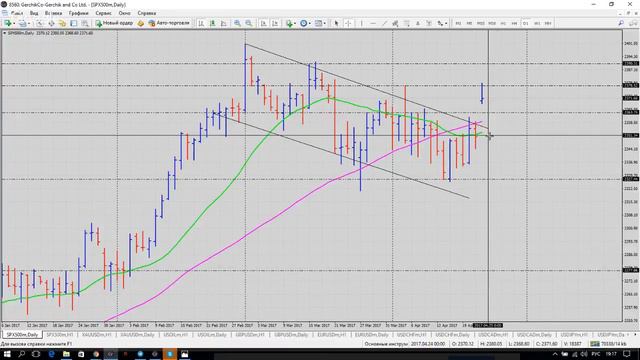The image size is (640, 360).
Task: Expand the periods dropdown arrow
Action: pos(309,23)
